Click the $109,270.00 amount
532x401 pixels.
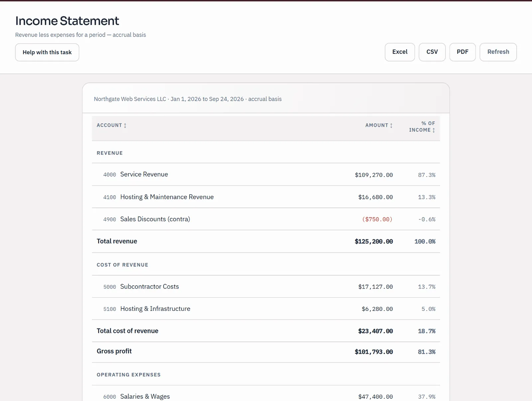click(374, 175)
